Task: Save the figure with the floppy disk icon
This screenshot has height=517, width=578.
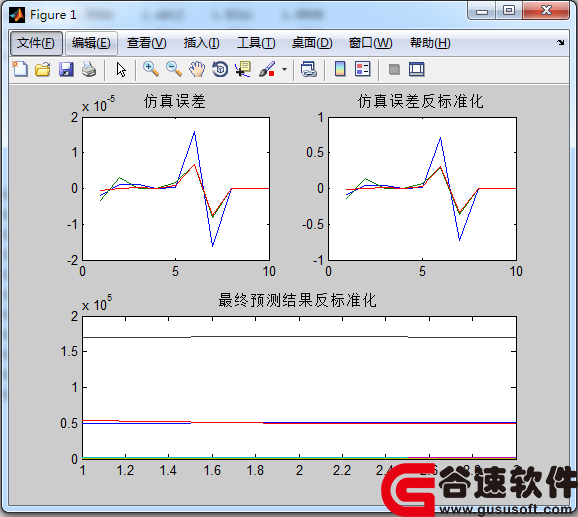Action: pyautogui.click(x=66, y=69)
